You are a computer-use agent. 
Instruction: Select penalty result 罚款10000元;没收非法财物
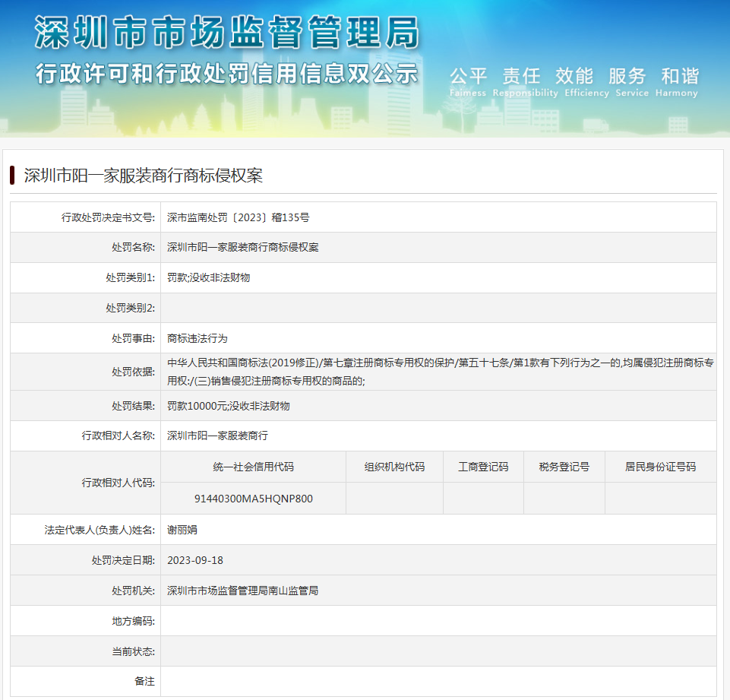228,406
